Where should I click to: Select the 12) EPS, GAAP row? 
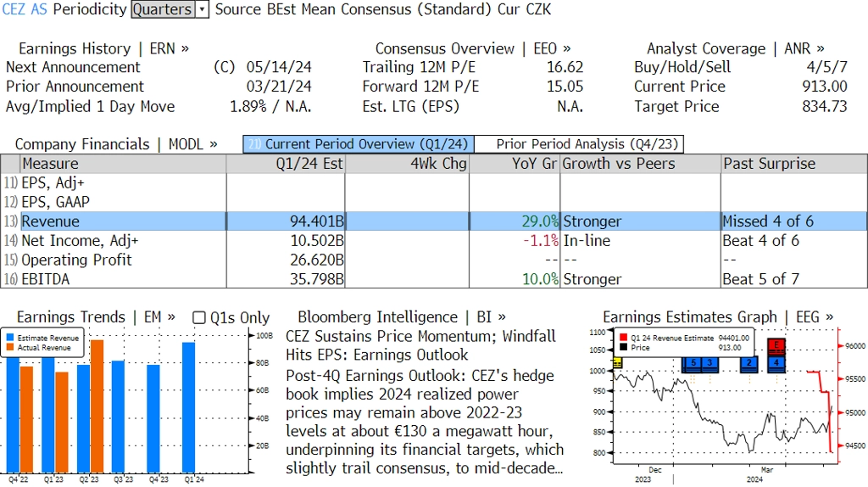click(x=434, y=202)
